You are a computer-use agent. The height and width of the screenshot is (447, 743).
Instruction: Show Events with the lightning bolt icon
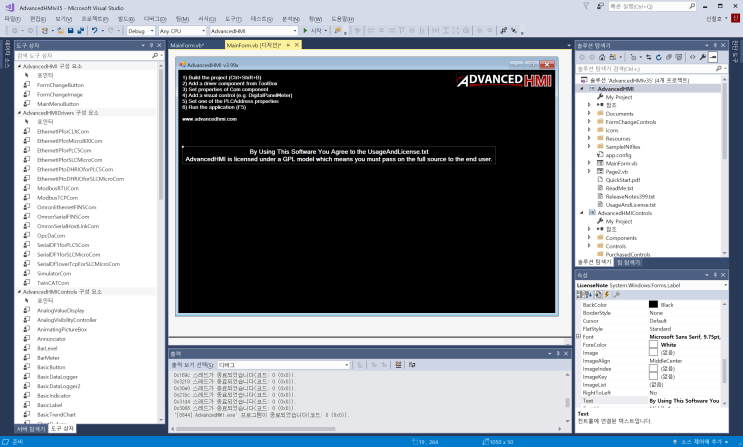(607, 294)
